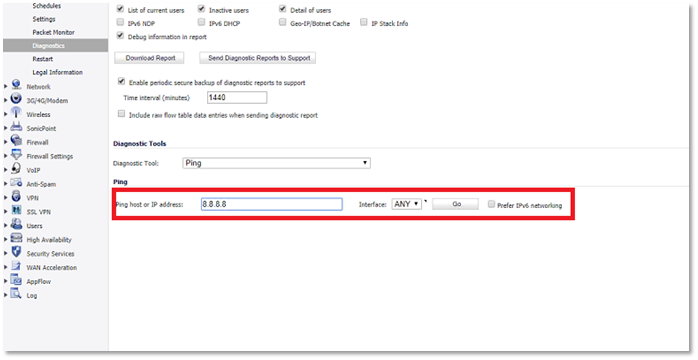This screenshot has height=360, width=698.
Task: Click the 3G/4G/Modem icon
Action: [x=16, y=99]
